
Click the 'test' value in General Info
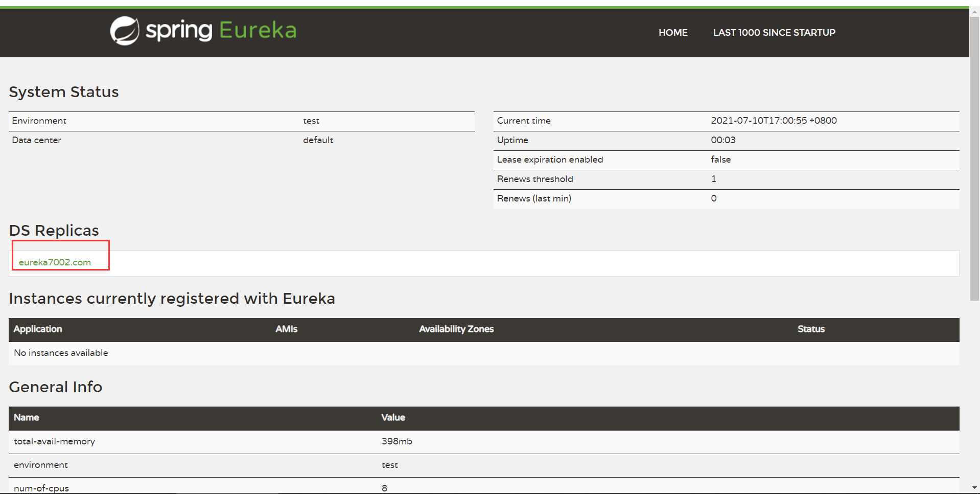coord(390,465)
